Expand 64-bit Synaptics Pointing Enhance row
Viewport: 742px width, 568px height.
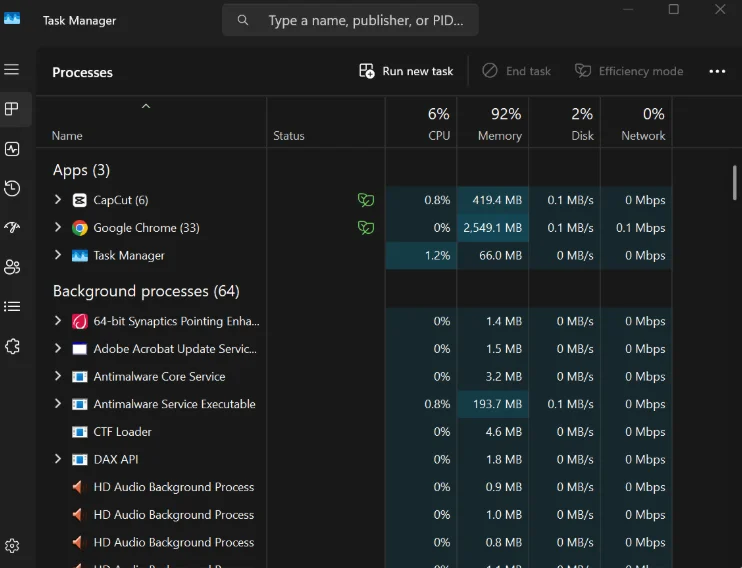(58, 320)
